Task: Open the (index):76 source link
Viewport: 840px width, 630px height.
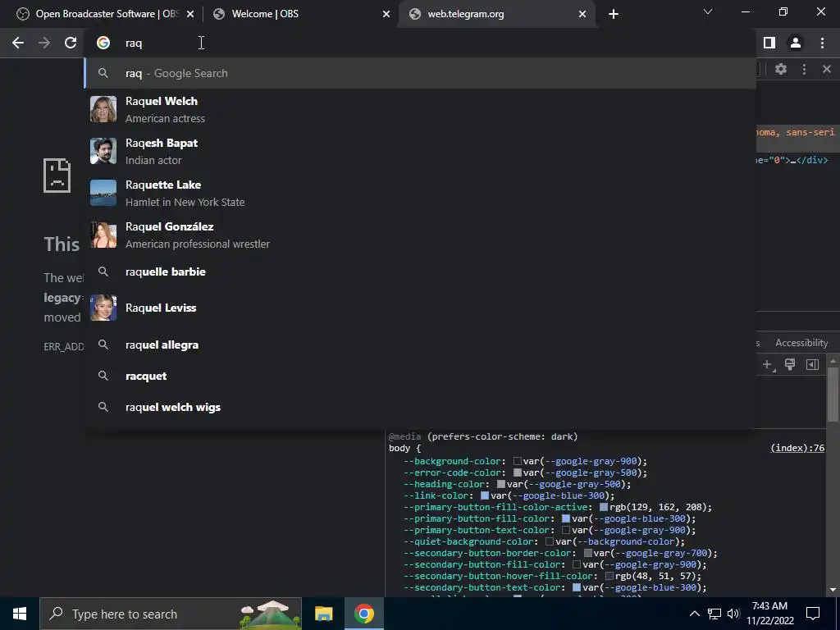Action: point(797,449)
